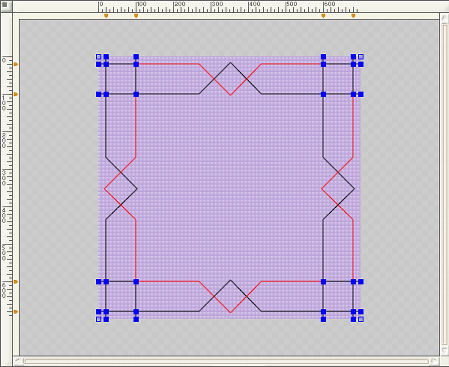The width and height of the screenshot is (449, 367).
Task: Click the hollow blue handle at the bottom-left corner
Action: pyautogui.click(x=99, y=319)
